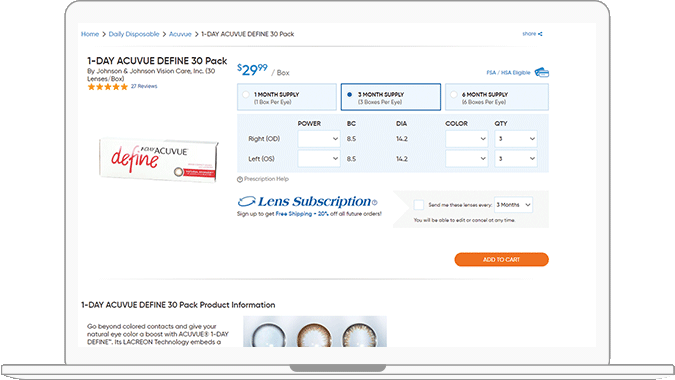
Task: Click the Product Information heading
Action: pyautogui.click(x=178, y=305)
